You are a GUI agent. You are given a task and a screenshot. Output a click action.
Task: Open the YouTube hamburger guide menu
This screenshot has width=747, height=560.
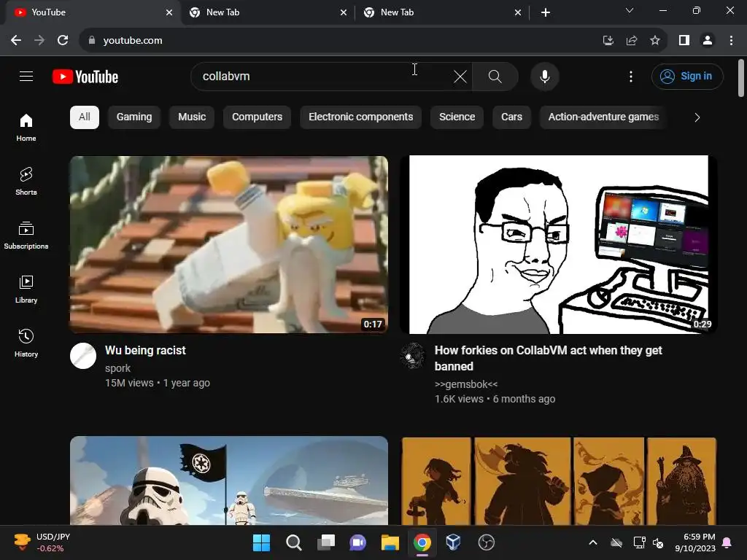[26, 76]
